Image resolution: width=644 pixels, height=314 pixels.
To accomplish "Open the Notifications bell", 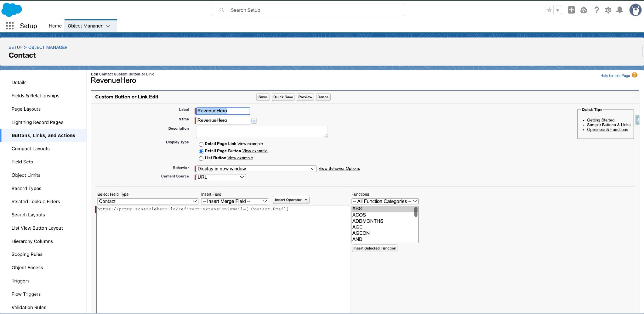I will tap(620, 10).
